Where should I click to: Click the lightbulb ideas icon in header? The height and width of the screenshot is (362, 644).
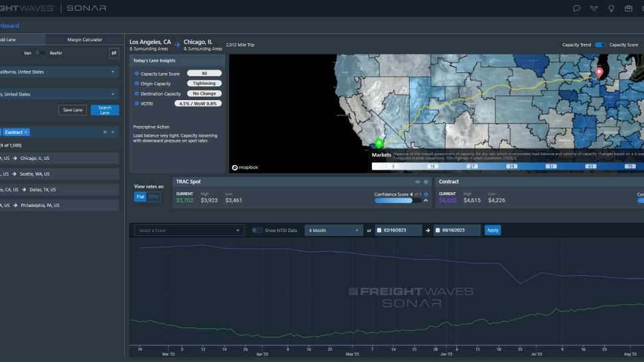point(611,8)
